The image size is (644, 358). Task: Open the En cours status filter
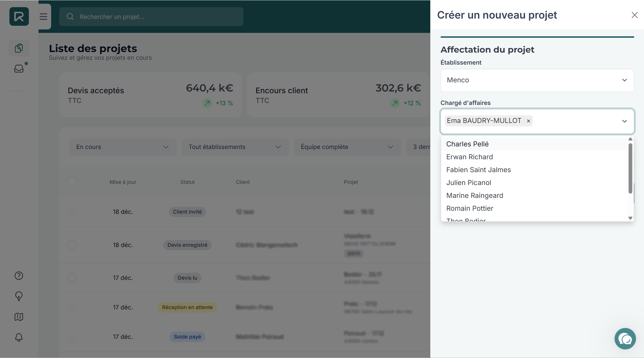point(123,147)
